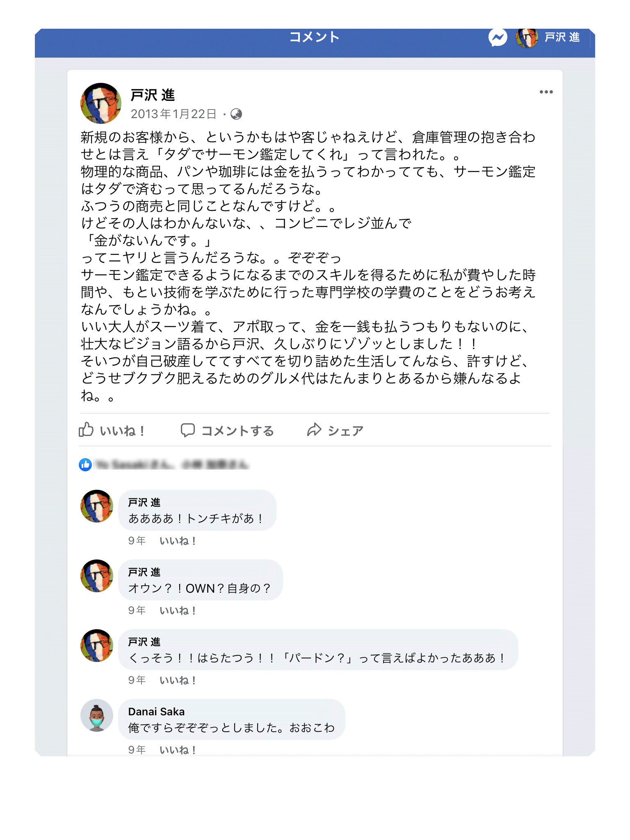Viewport: 630px width, 840px height.
Task: Open Danai Saka's avatar
Action: click(97, 715)
